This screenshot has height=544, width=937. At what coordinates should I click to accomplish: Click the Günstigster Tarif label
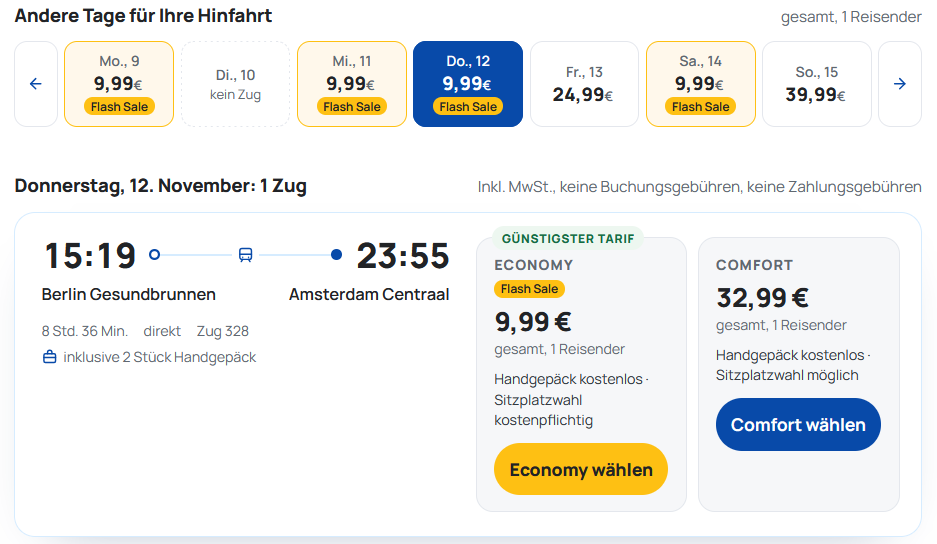[x=568, y=239]
